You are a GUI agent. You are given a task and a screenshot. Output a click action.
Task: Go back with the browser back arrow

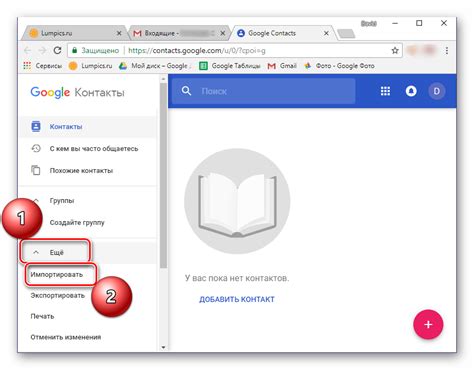coord(27,50)
